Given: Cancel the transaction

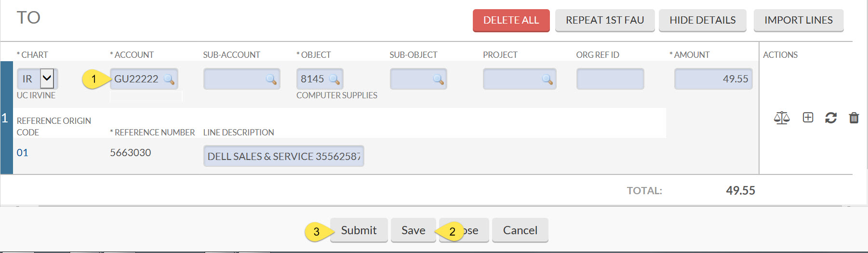Looking at the screenshot, I should click(x=520, y=230).
